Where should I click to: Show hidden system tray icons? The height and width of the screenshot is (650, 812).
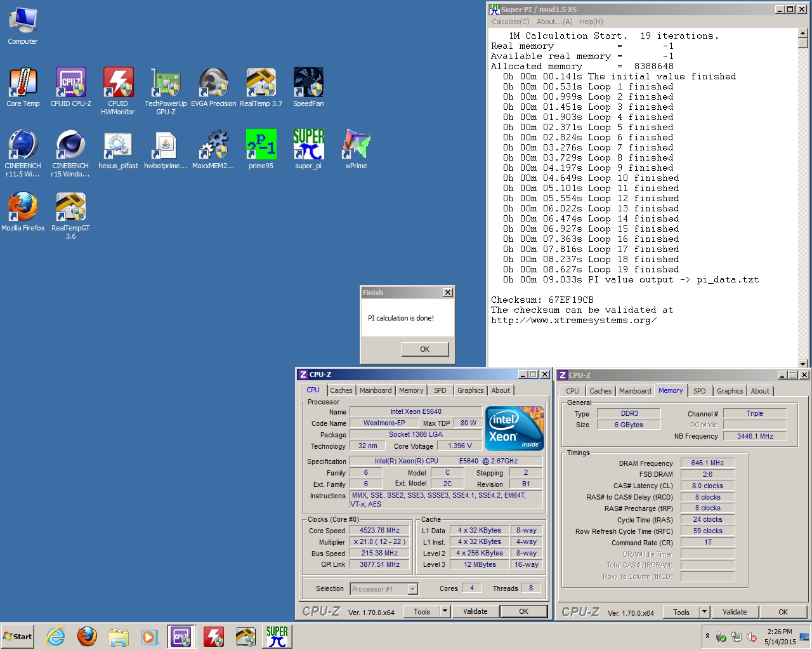(707, 636)
